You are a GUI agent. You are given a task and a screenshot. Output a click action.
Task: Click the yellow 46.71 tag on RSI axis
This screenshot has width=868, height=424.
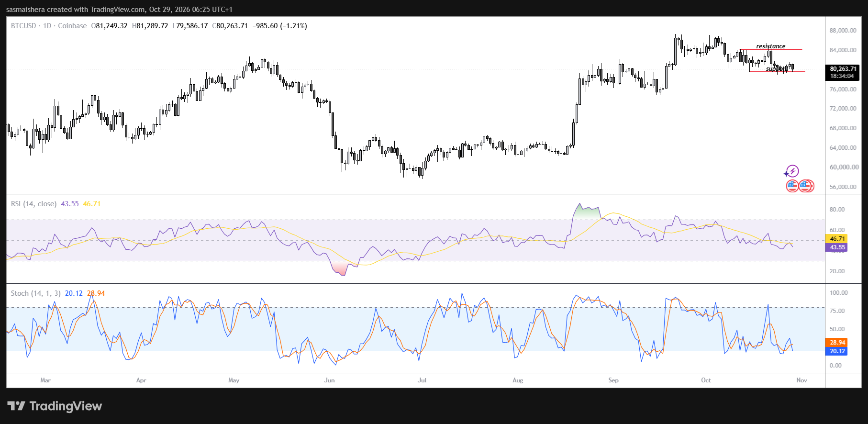[837, 239]
